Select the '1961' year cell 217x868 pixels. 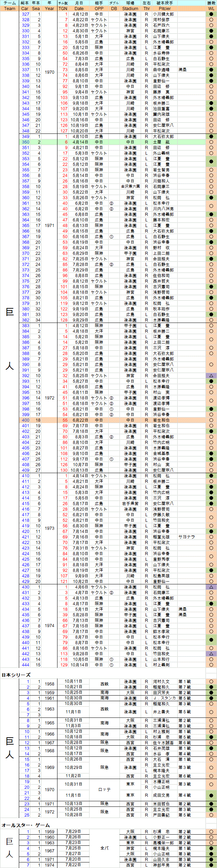49,698
